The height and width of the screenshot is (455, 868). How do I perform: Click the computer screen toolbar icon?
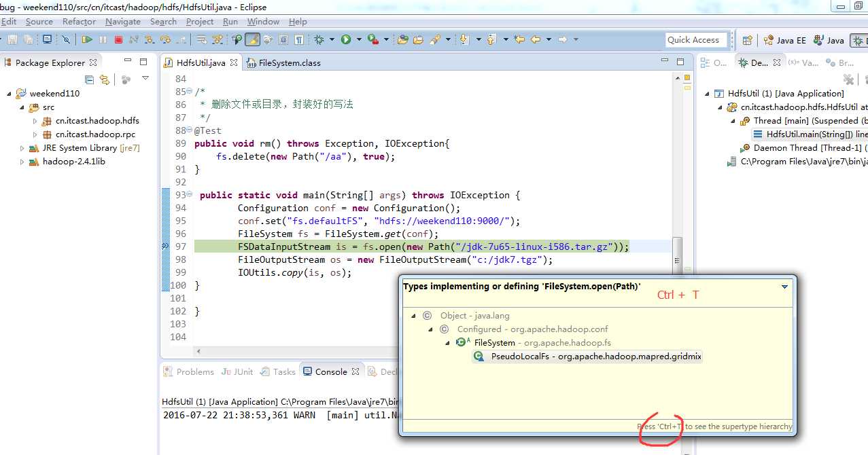tap(47, 39)
